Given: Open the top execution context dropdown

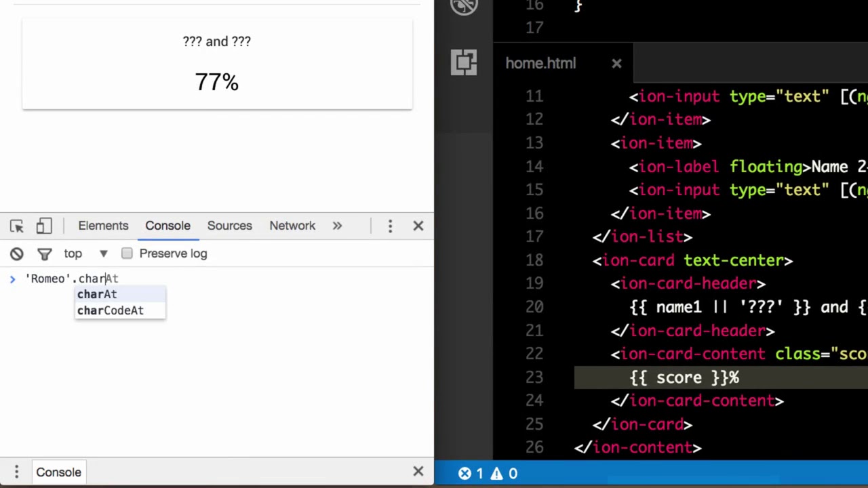Looking at the screenshot, I should [x=85, y=253].
